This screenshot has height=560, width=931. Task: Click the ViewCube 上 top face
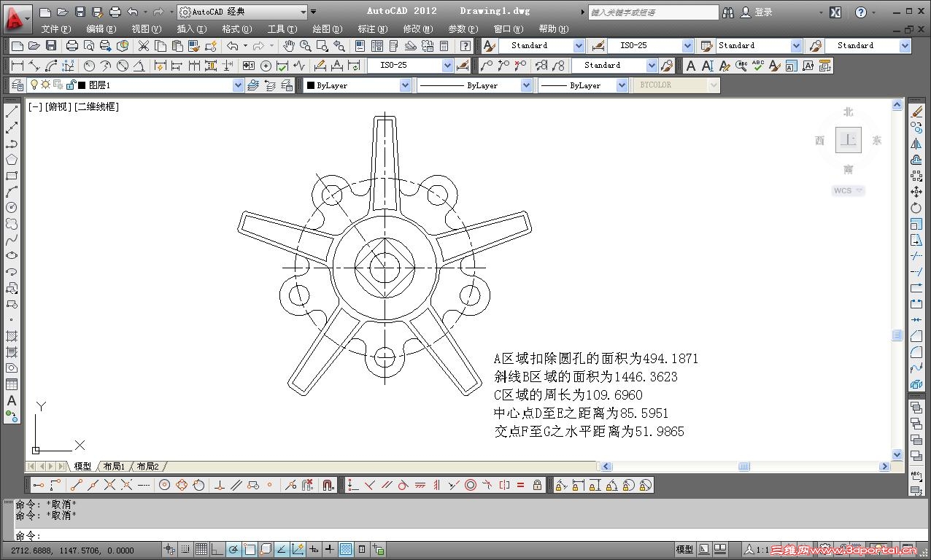click(x=848, y=140)
